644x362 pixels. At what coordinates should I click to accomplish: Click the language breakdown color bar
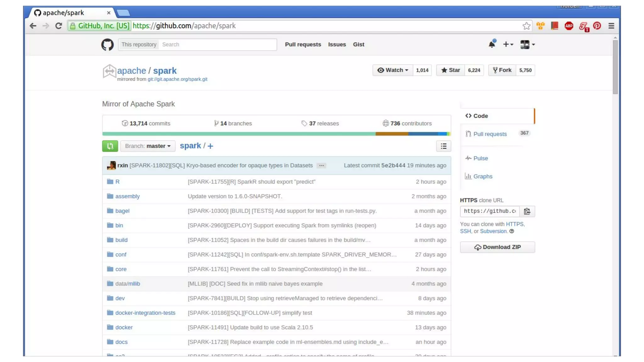pos(276,134)
